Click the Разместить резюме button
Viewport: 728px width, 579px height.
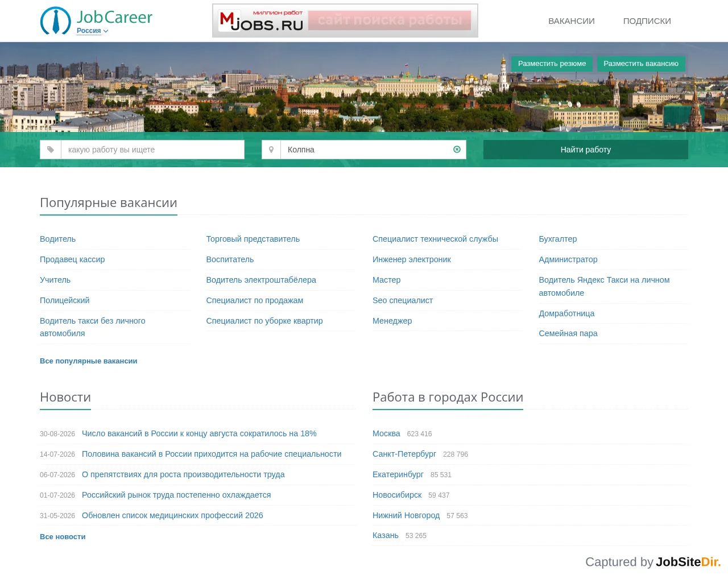pos(552,64)
